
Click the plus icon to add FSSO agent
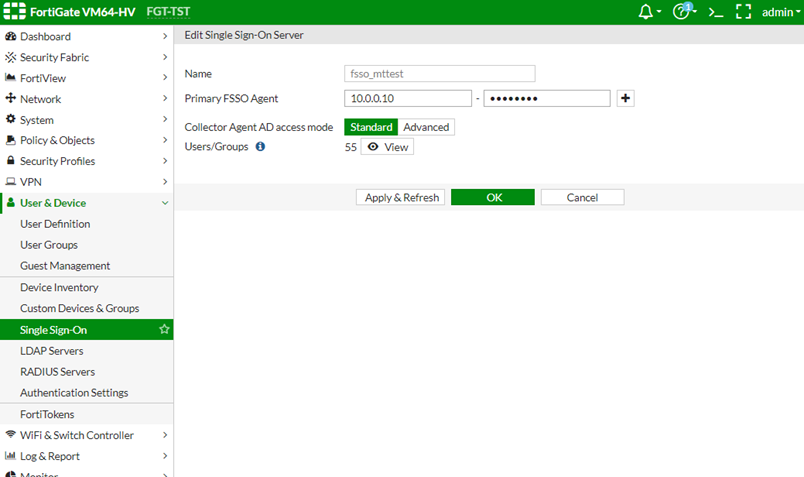click(x=626, y=98)
